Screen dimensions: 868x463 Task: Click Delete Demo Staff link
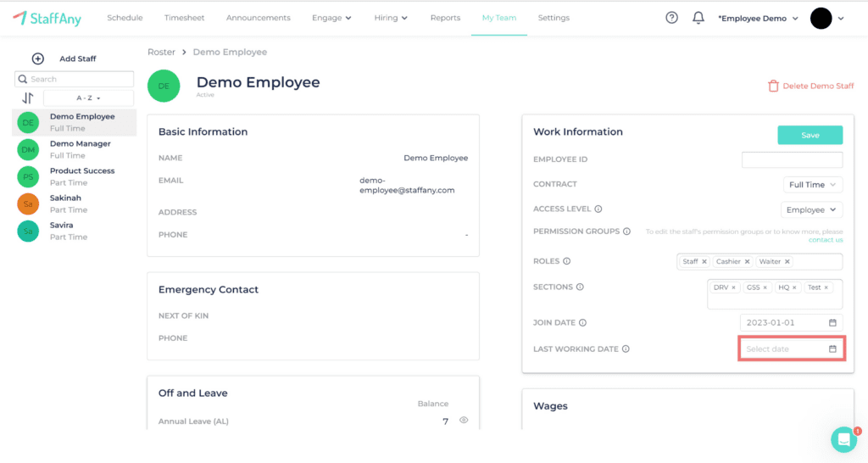coord(818,86)
